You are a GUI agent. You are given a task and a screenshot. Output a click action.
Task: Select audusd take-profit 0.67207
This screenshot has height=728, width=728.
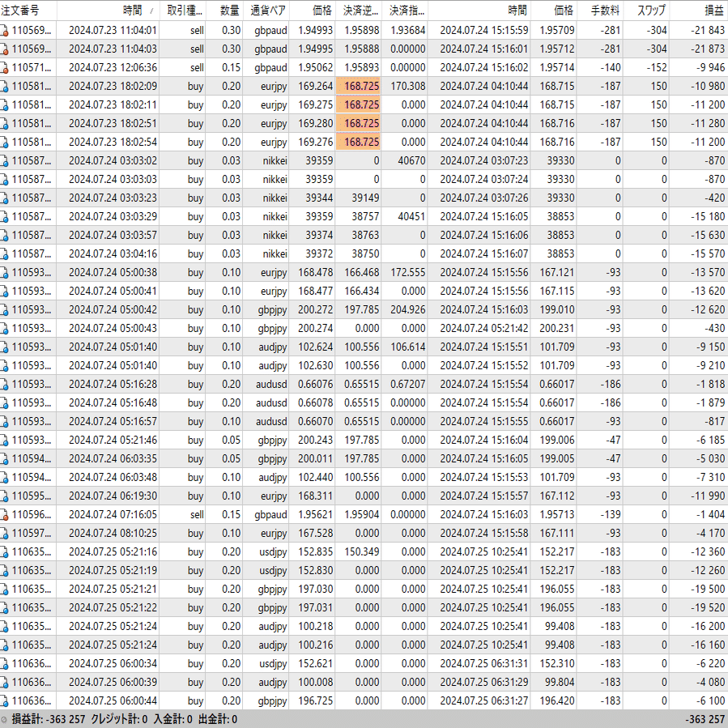[407, 385]
